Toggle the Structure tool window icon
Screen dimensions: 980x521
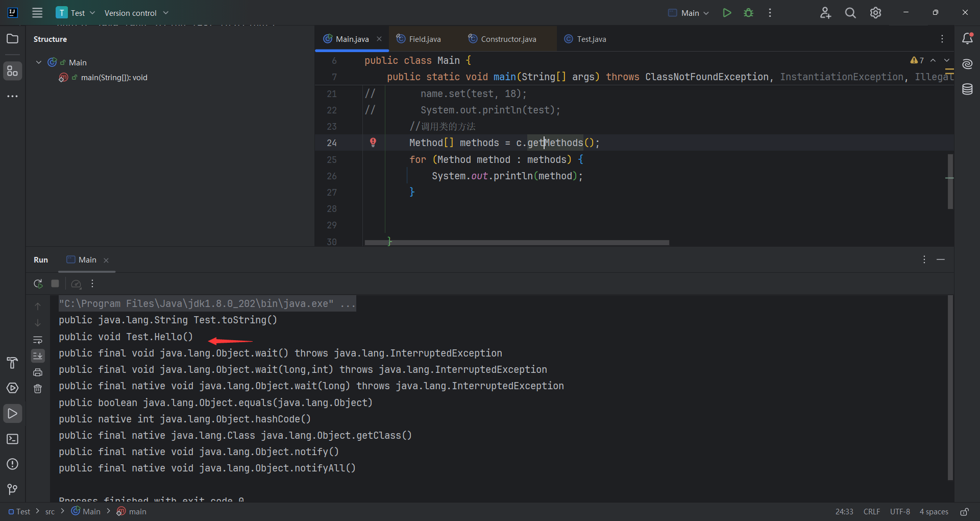point(13,71)
